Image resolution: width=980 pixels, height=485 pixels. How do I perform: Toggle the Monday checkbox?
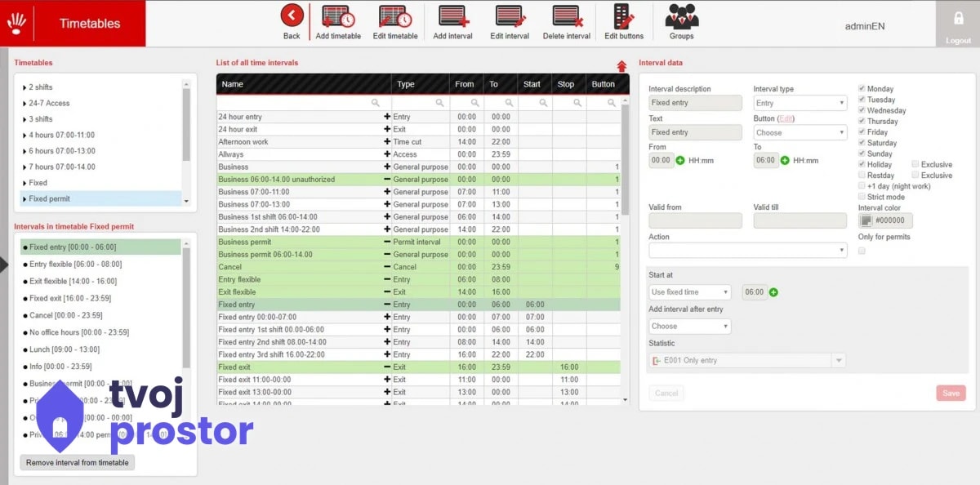click(862, 89)
